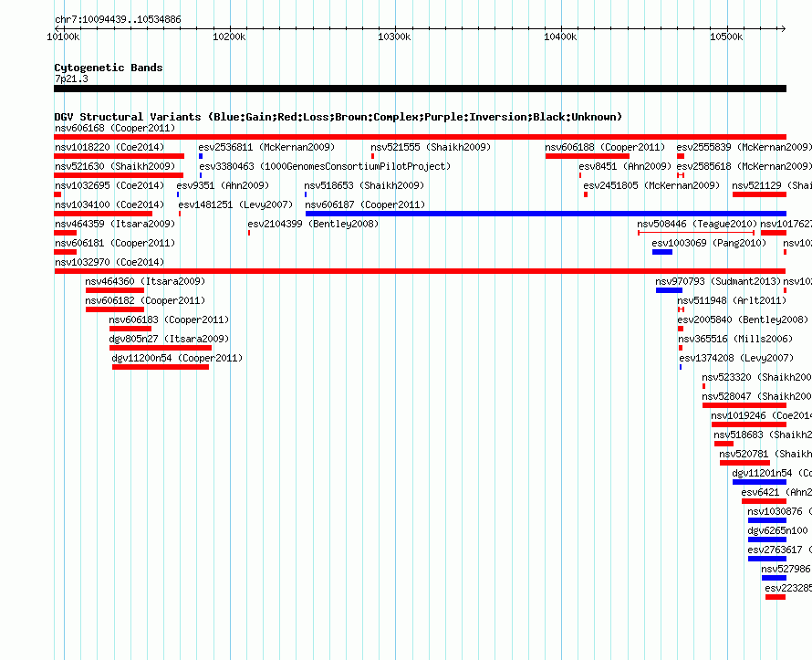Click nsv365516 (Mills2006) label

tap(735, 339)
